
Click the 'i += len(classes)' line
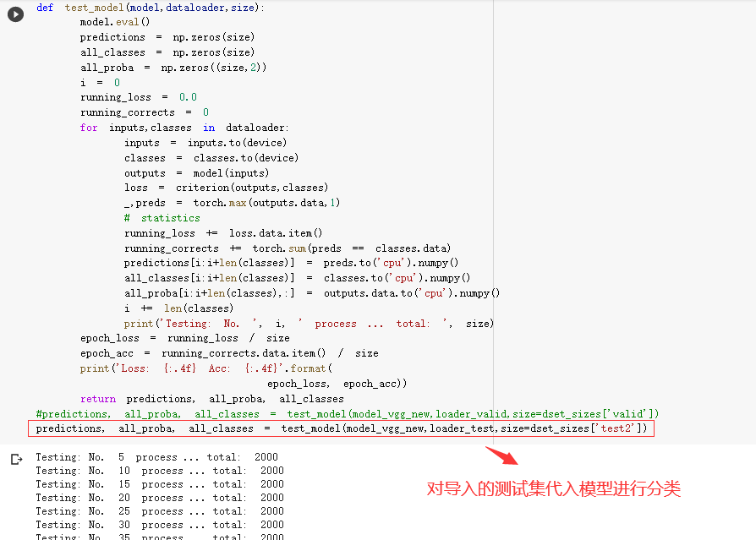click(179, 308)
